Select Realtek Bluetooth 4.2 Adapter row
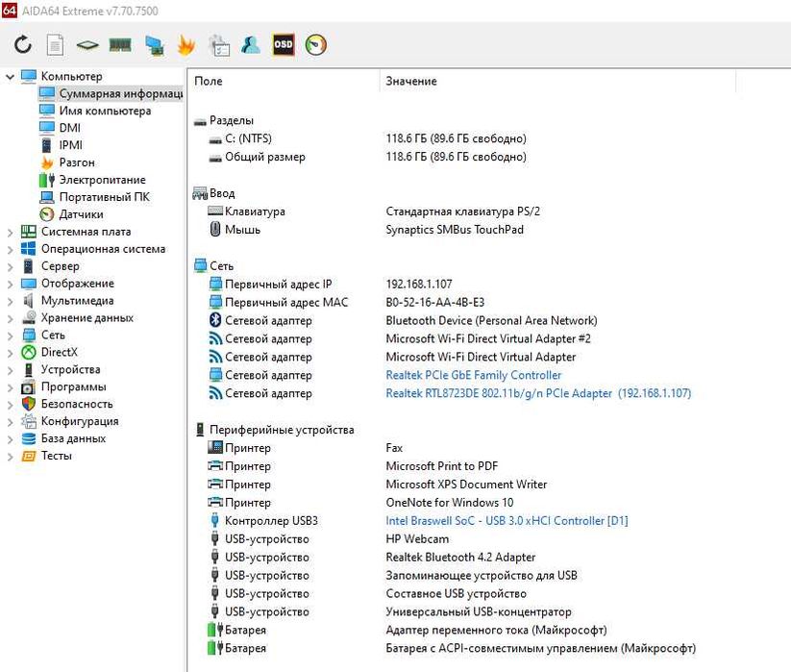791x672 pixels. [460, 557]
